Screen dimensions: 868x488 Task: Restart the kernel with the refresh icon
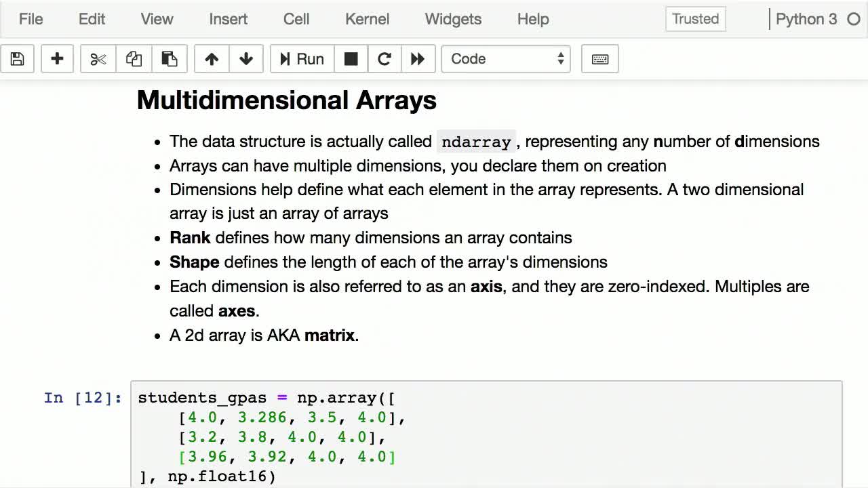pyautogui.click(x=384, y=59)
